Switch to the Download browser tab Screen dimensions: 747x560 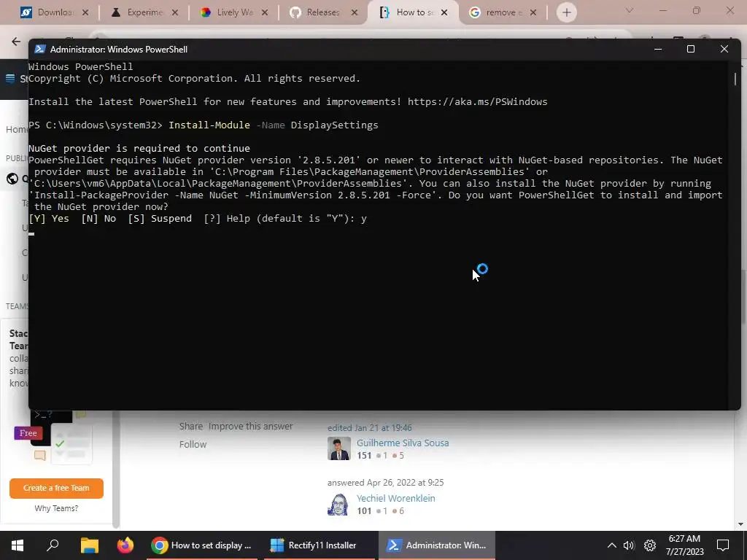pos(54,12)
